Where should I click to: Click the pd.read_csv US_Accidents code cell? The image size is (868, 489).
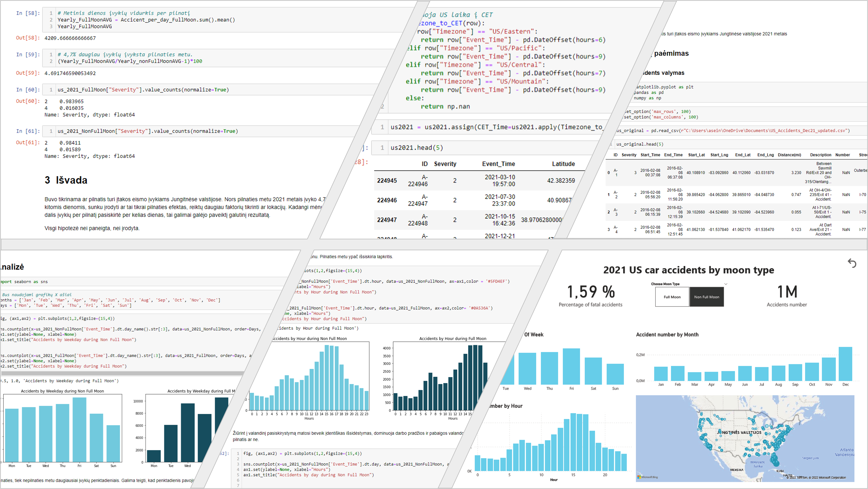[741, 130]
